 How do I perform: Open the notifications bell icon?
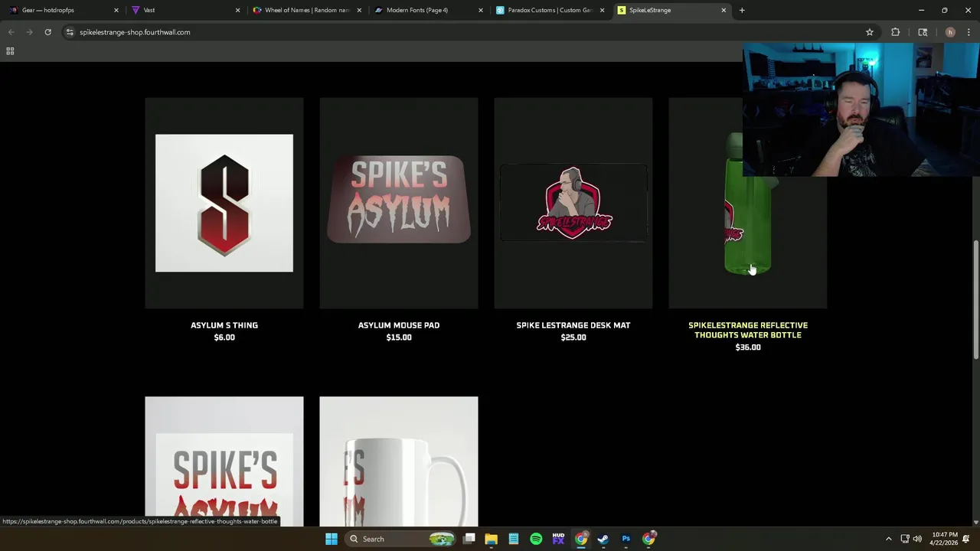(x=966, y=539)
